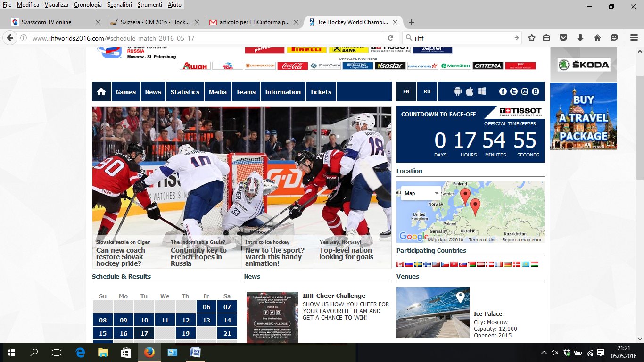Visit the IIHF Instagram page icon
The image size is (644, 362).
pos(525,92)
